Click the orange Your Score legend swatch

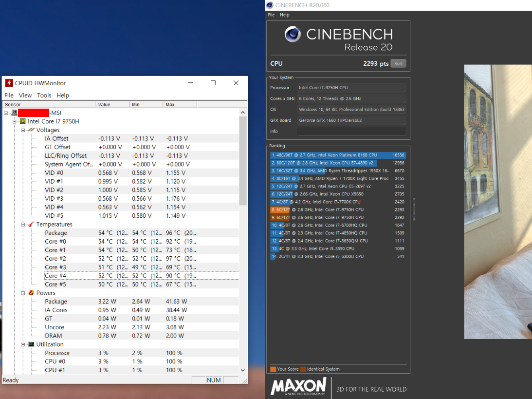pyautogui.click(x=273, y=369)
